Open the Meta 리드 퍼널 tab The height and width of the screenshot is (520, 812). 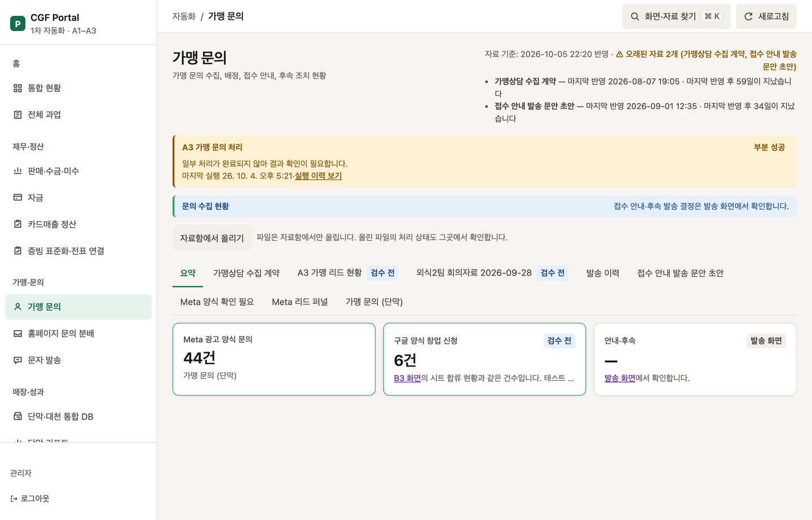click(x=300, y=302)
